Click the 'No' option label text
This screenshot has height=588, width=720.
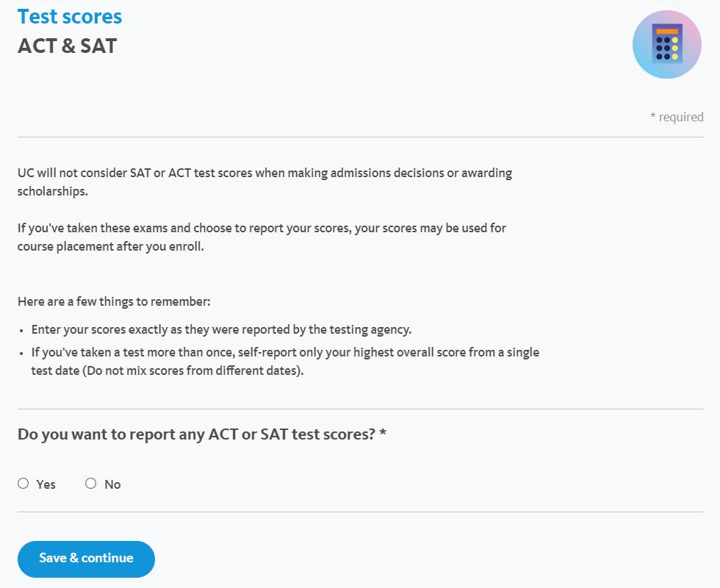pos(112,484)
